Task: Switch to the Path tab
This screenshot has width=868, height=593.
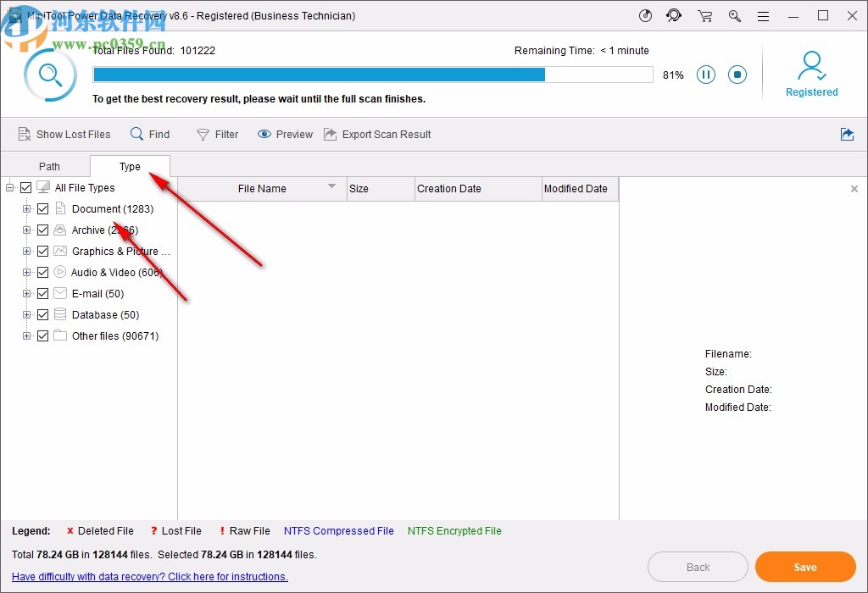Action: pyautogui.click(x=49, y=167)
